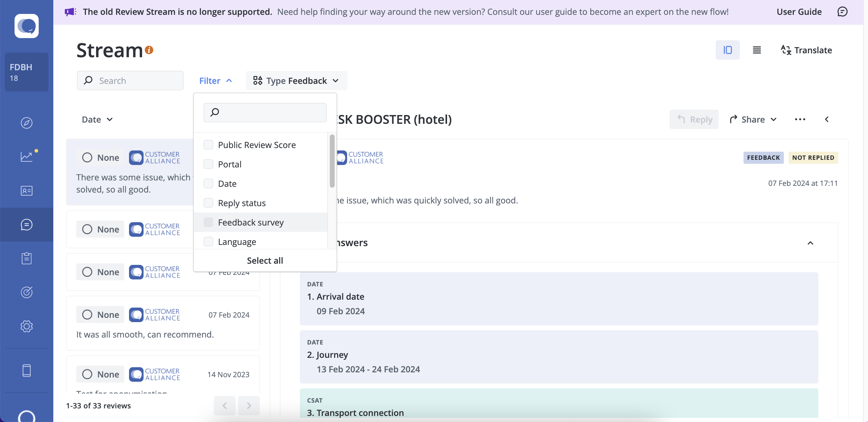
Task: Open the mobile device icon in sidebar
Action: (x=27, y=370)
